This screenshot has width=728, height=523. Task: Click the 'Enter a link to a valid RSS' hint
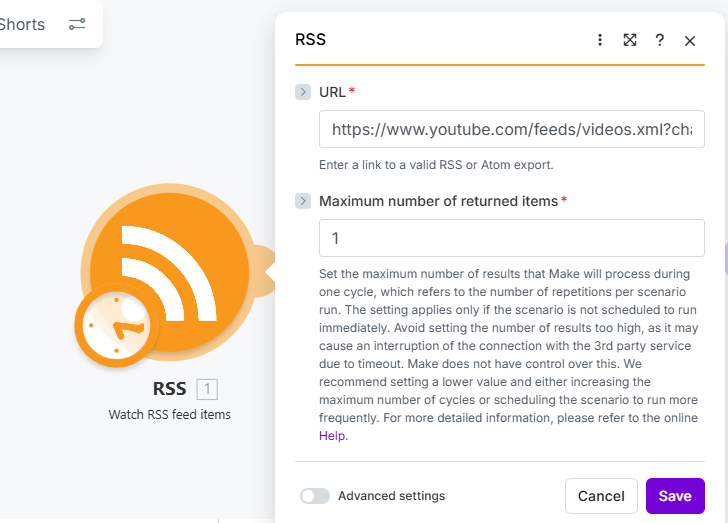click(x=436, y=165)
